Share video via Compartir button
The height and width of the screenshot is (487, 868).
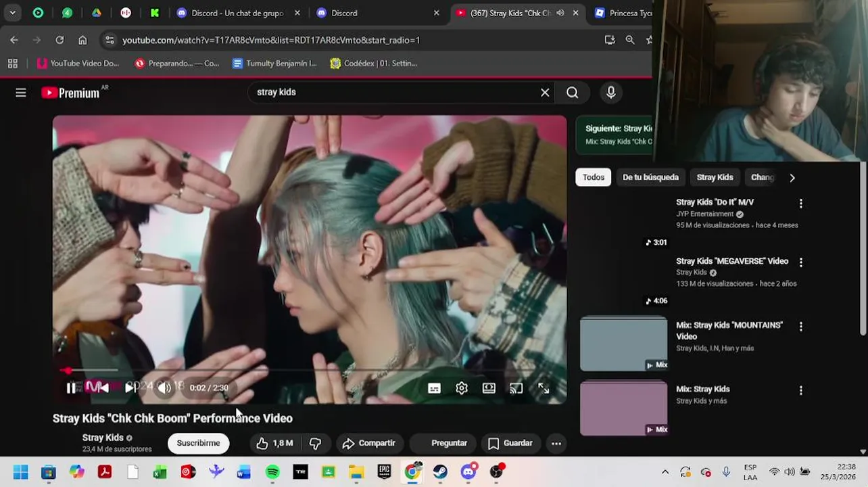pyautogui.click(x=368, y=443)
